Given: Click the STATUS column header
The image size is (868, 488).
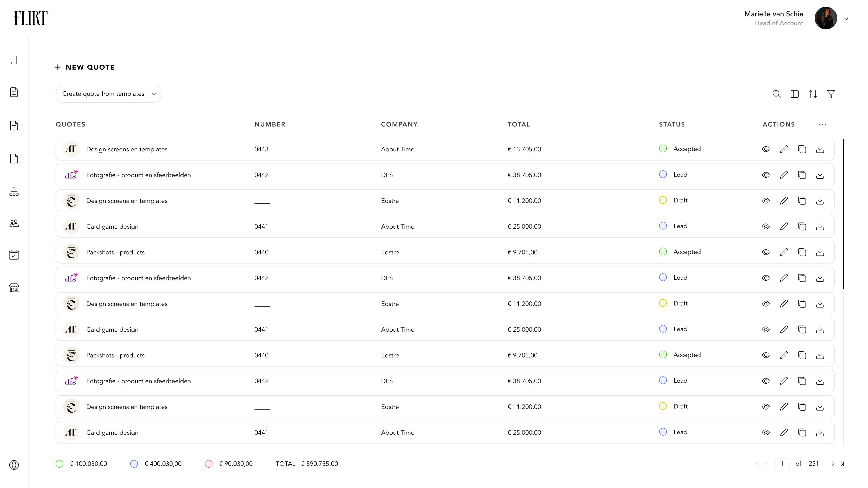Looking at the screenshot, I should pyautogui.click(x=672, y=124).
